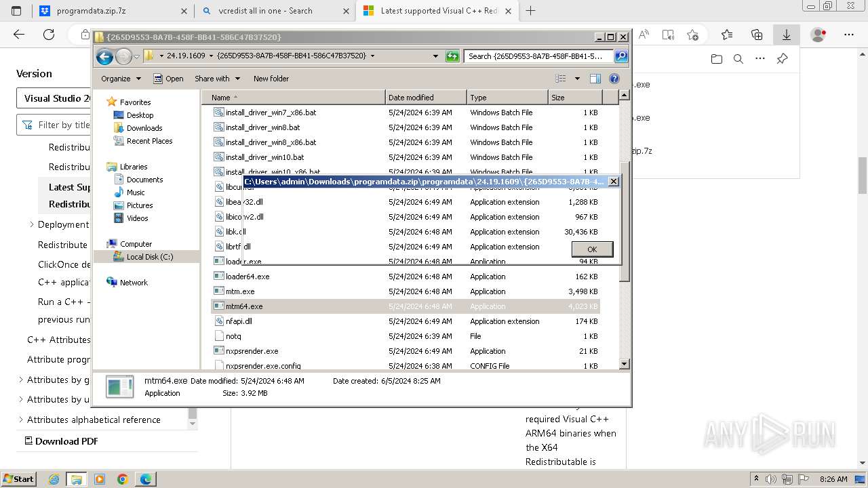
Task: Select Local Disk (C:)
Action: [x=149, y=257]
